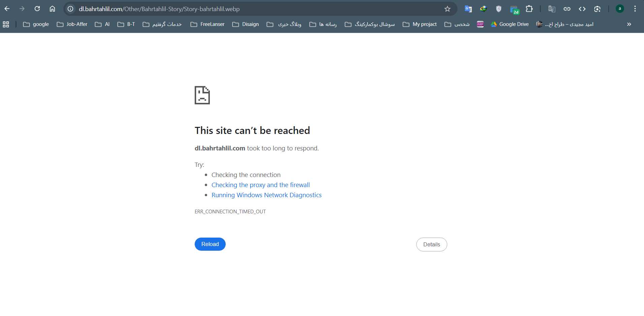The height and width of the screenshot is (316, 644).
Task: Expand the hidden bookmarks overflow chevron
Action: (x=629, y=24)
